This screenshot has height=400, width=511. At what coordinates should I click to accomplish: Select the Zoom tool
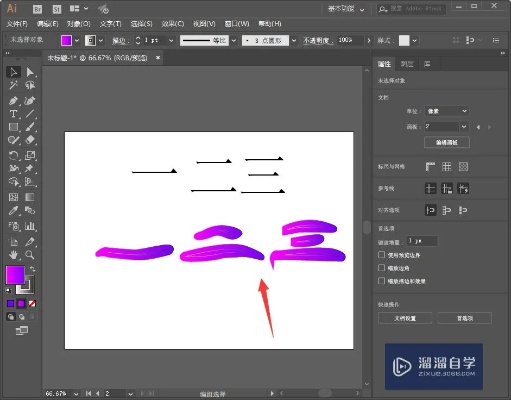coord(30,255)
